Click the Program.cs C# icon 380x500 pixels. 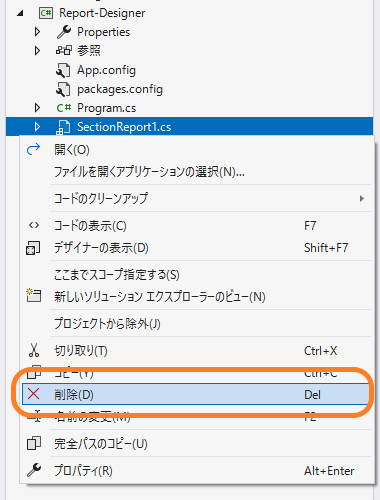pyautogui.click(x=64, y=108)
